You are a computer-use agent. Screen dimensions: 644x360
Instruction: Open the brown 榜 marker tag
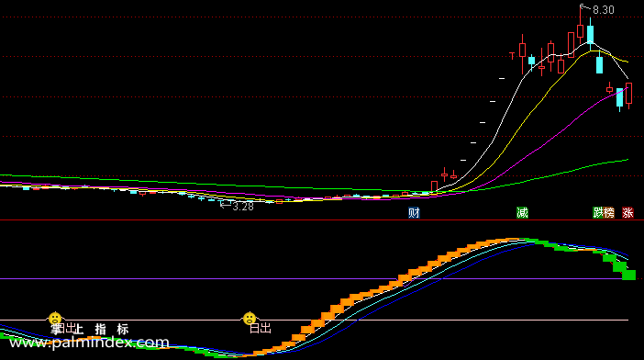tap(608, 212)
